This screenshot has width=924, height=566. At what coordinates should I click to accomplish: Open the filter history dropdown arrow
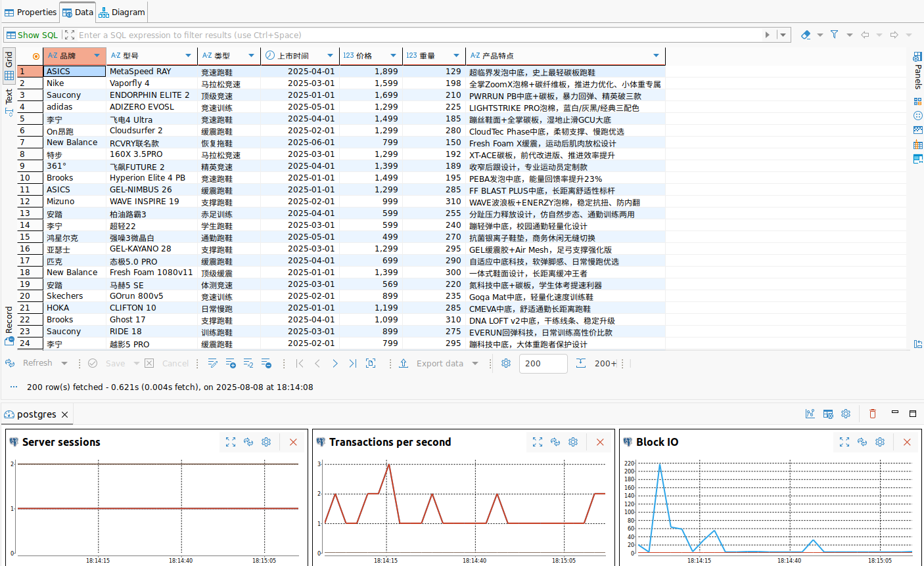pos(783,35)
